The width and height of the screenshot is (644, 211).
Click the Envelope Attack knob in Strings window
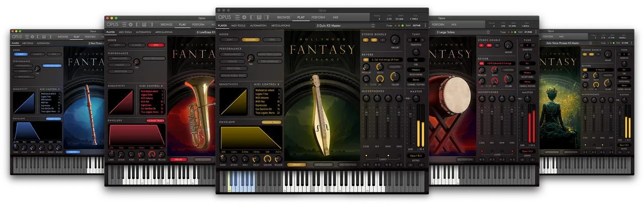coord(234,159)
